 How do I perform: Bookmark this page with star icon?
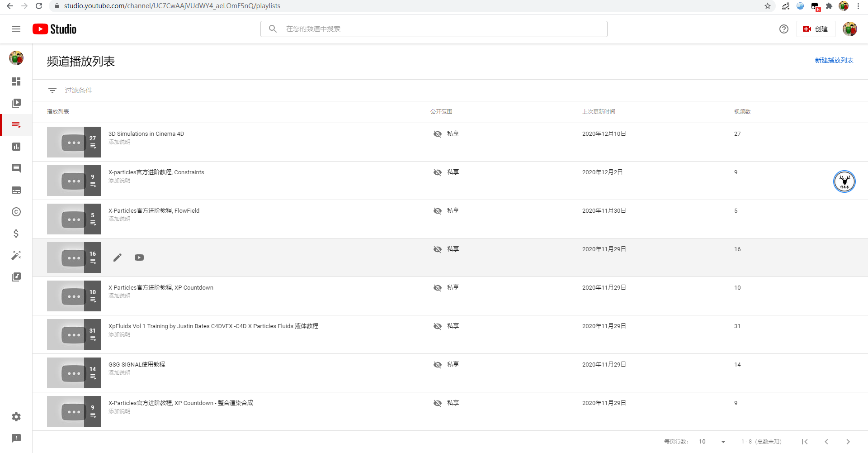(768, 6)
